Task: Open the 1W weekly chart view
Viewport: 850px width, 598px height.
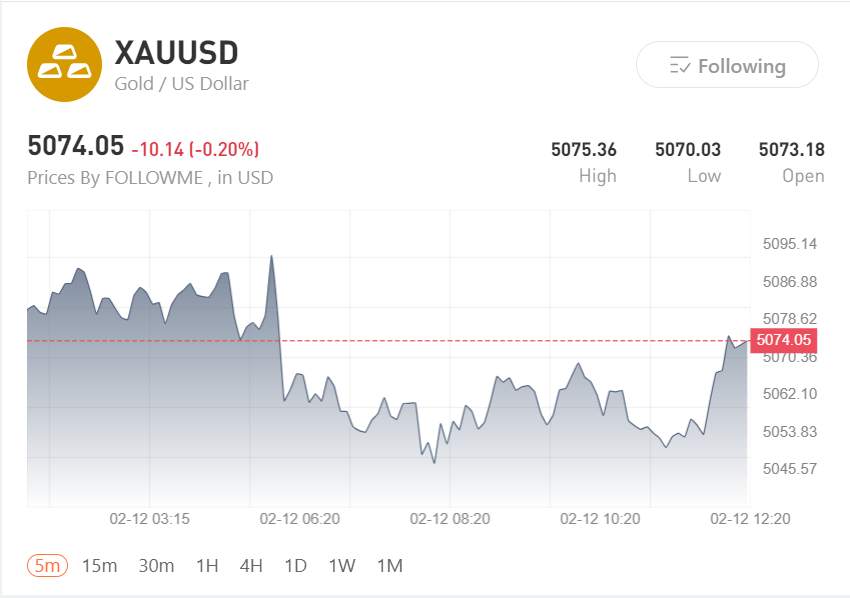Action: point(341,565)
